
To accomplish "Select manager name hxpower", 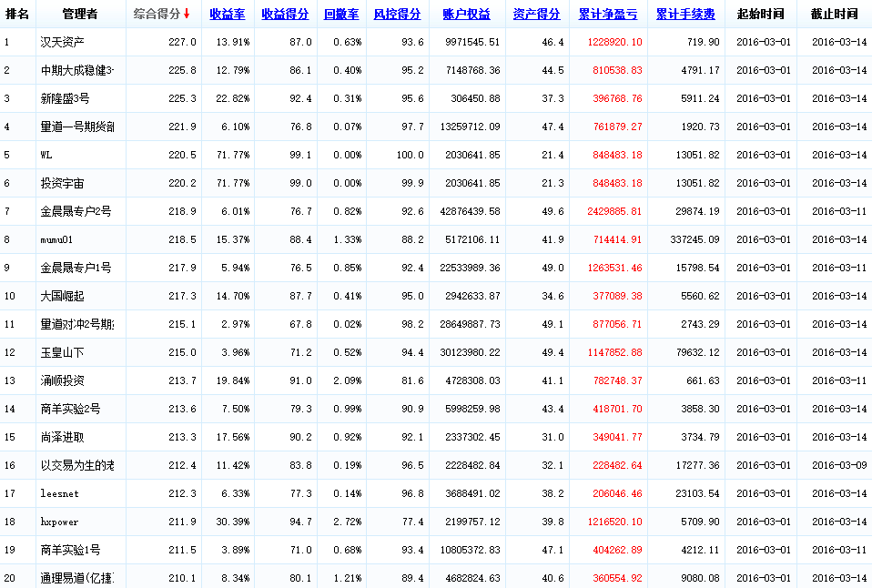I will point(59,522).
